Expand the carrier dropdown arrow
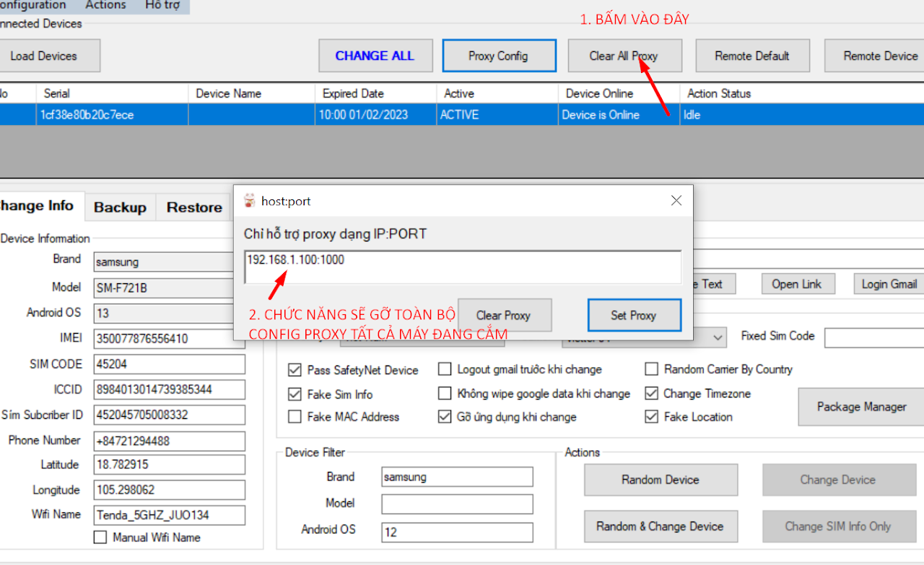This screenshot has height=565, width=924. 718,337
